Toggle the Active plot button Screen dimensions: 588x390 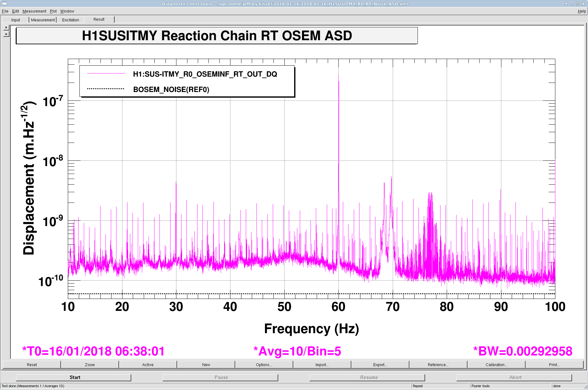point(148,365)
